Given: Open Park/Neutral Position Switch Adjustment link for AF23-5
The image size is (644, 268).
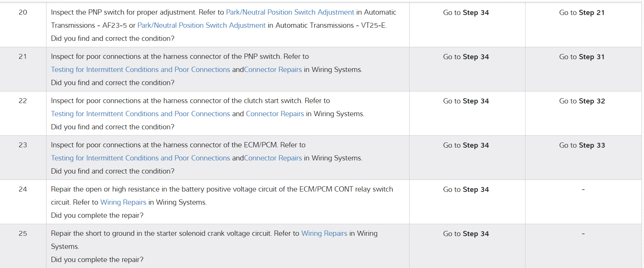Looking at the screenshot, I should (290, 12).
